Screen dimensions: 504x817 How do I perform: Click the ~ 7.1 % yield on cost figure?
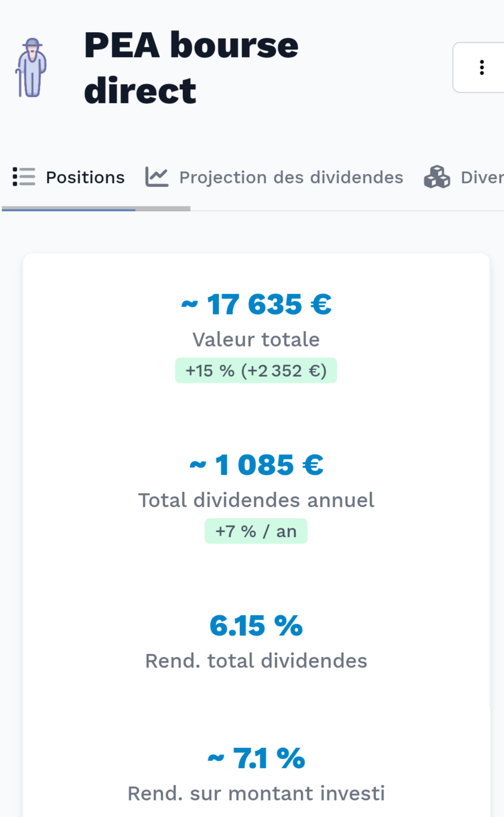[256, 758]
